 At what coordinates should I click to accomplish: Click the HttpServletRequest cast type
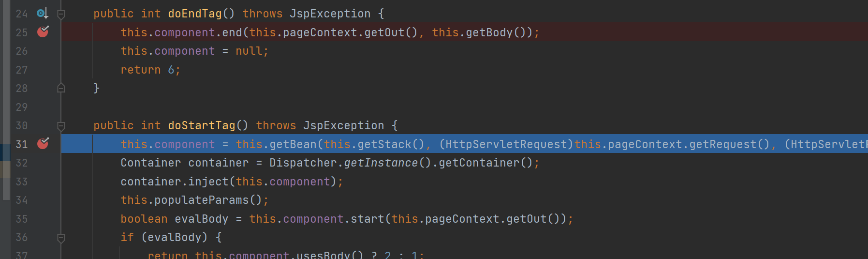506,144
